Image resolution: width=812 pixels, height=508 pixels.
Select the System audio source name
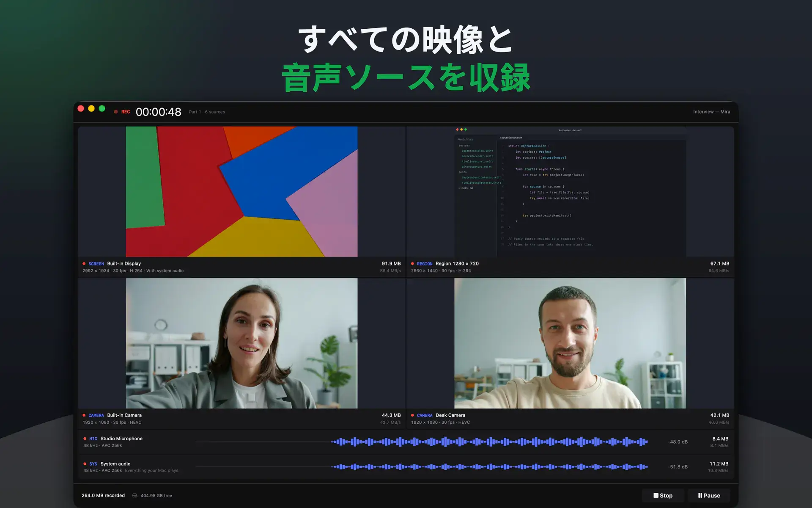tap(115, 464)
